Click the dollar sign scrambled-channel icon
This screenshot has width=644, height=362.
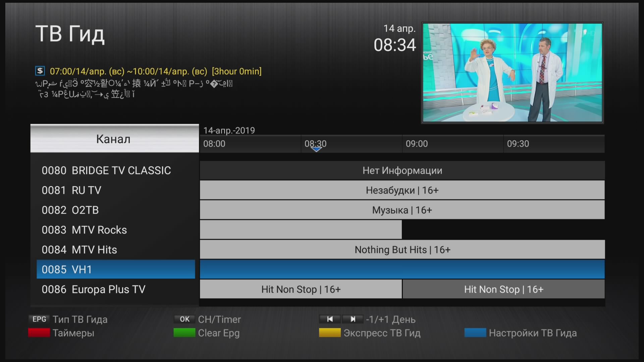coord(40,71)
